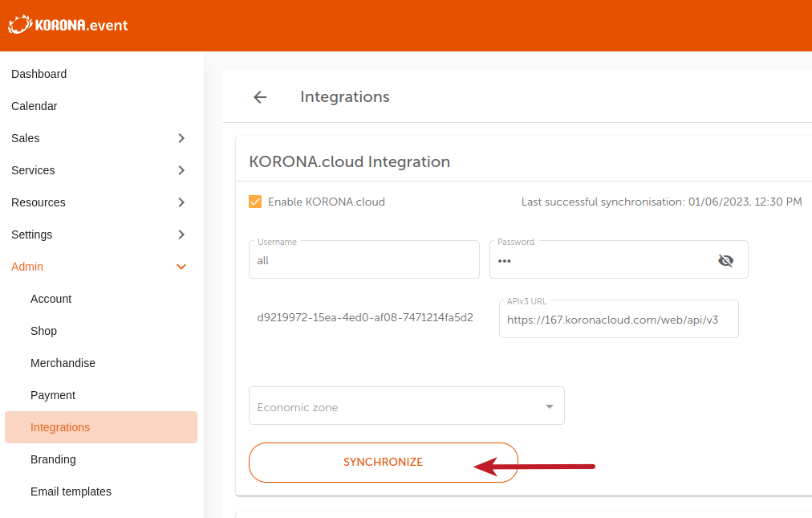Click the KORONA.cloud Integration heading

(x=350, y=161)
